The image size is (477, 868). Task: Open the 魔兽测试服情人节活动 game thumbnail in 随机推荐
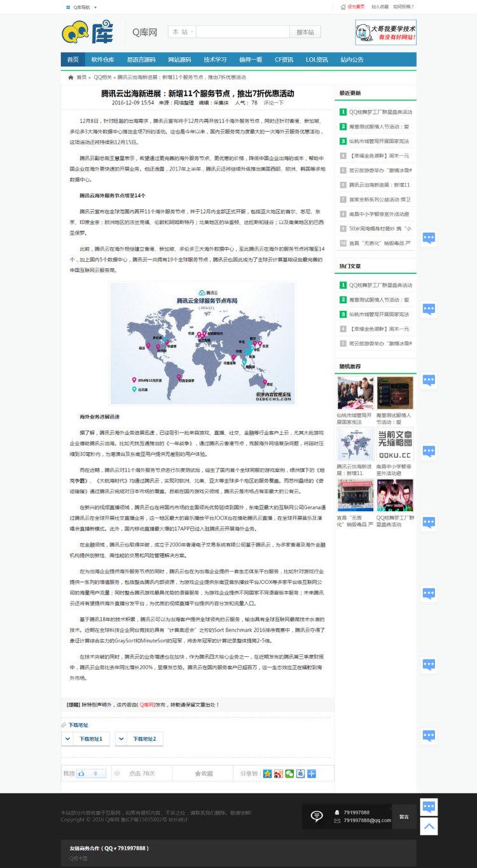pos(395,394)
